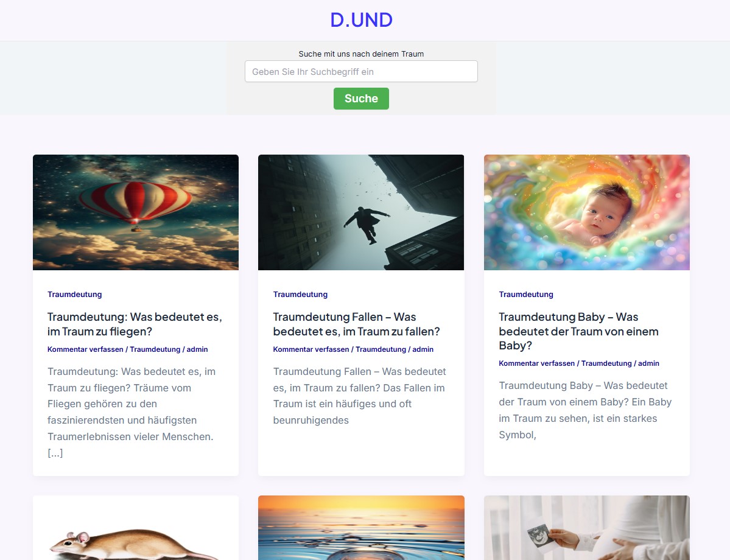Viewport: 730px width, 560px height.
Task: Open the water sunset article thumbnail
Action: (361, 528)
